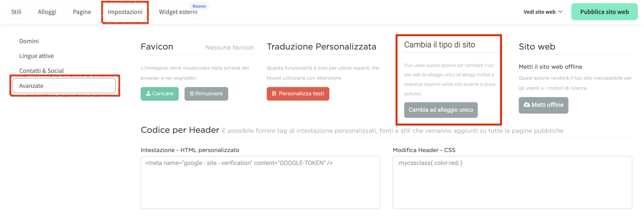Click the bold B icon on Personalizza testi
Image resolution: width=644 pixels, height=218 pixels.
click(x=274, y=93)
